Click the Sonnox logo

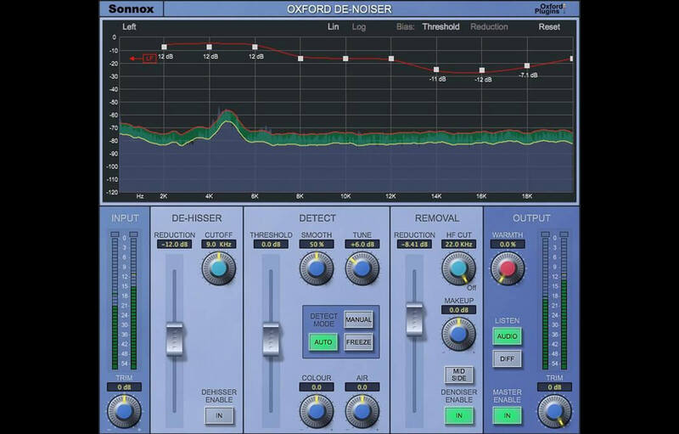[131, 9]
